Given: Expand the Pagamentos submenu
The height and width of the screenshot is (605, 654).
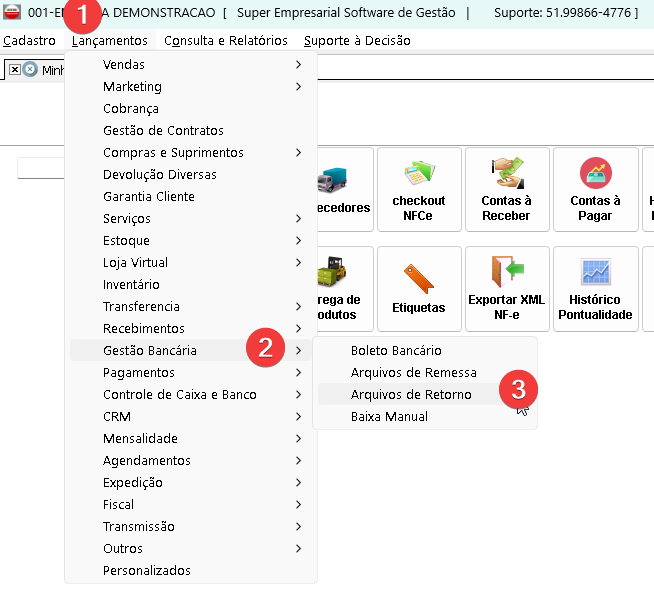Looking at the screenshot, I should point(191,372).
